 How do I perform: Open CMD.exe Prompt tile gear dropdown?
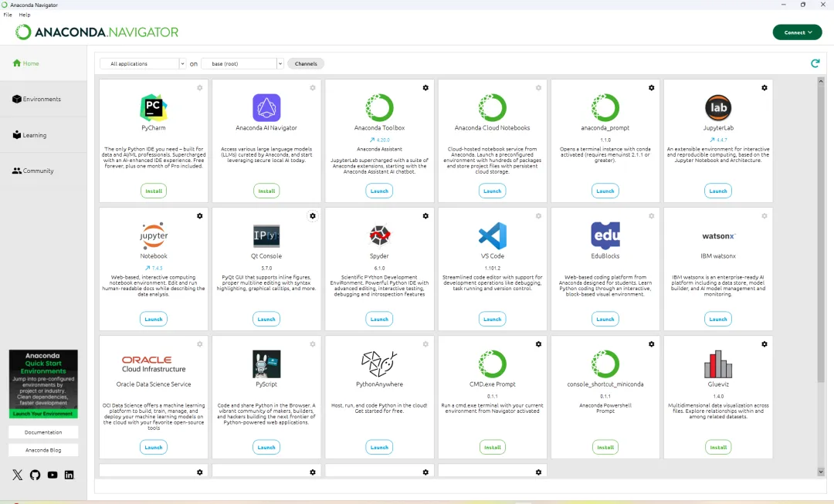tap(538, 344)
